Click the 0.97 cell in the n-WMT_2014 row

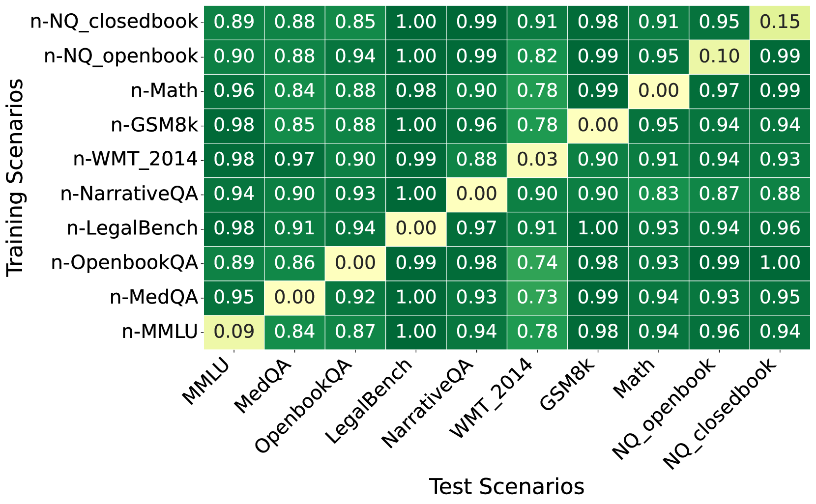(x=294, y=160)
